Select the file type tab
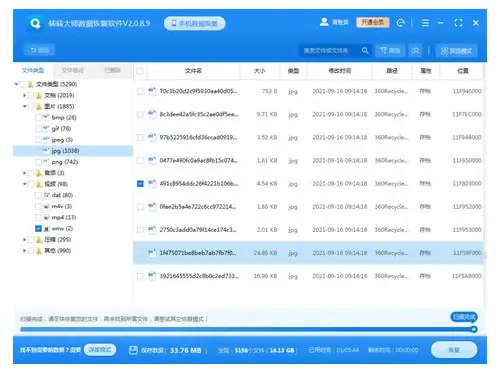Screen dimensions: 500x374 (x=33, y=70)
